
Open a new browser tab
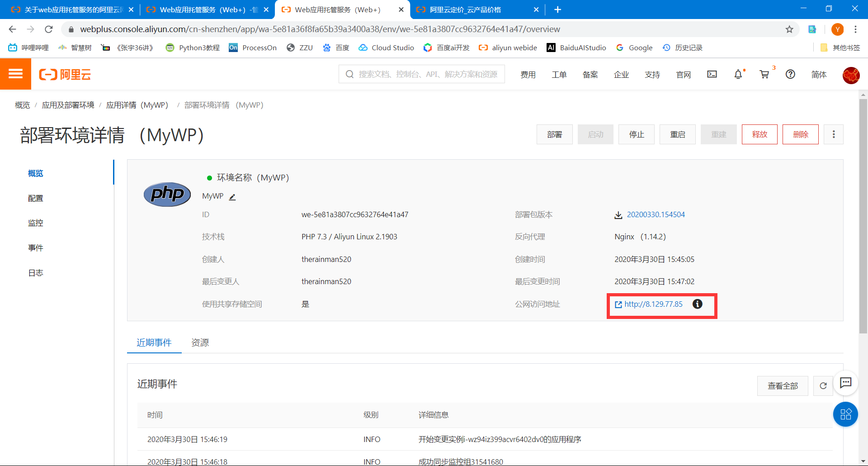[557, 10]
